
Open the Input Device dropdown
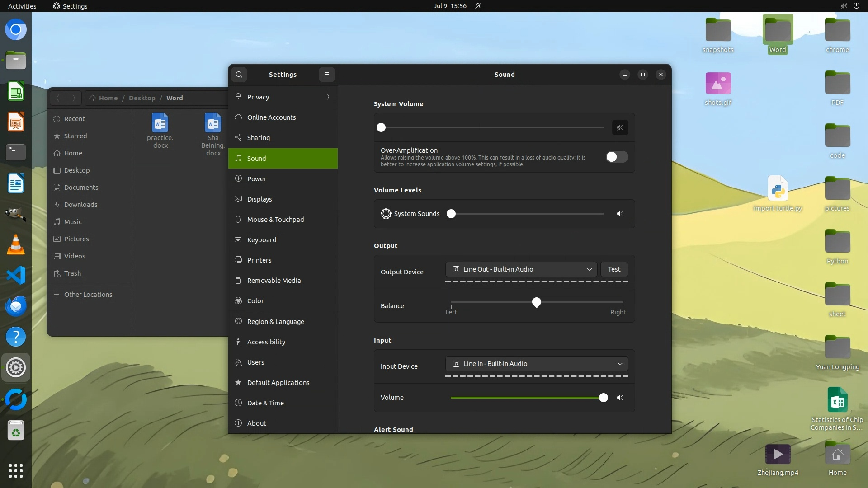536,364
